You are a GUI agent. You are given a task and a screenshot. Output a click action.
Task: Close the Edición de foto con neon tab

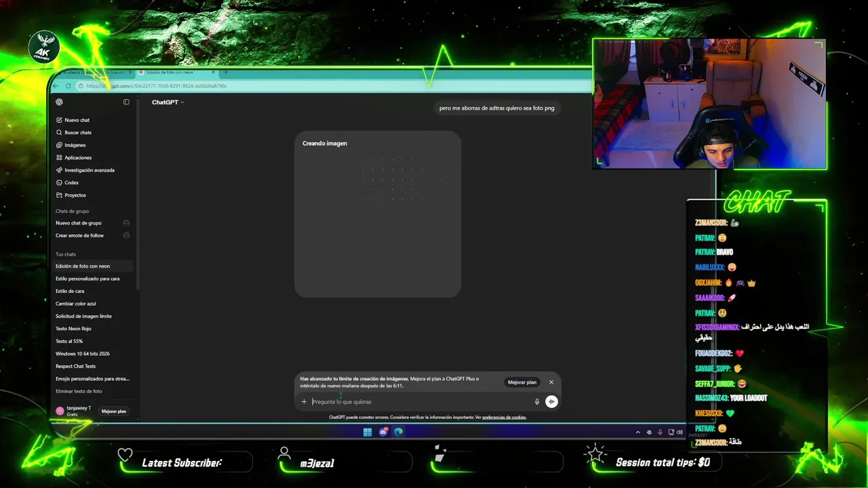coord(213,72)
